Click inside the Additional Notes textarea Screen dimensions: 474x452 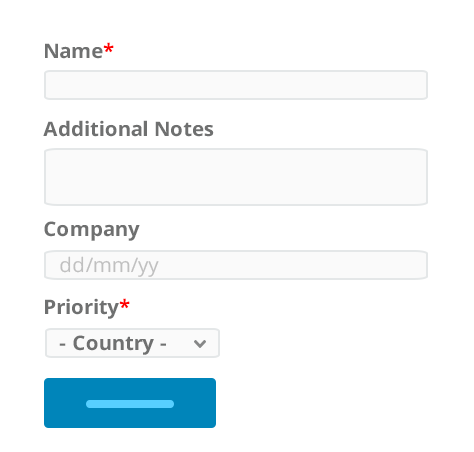coord(236,177)
